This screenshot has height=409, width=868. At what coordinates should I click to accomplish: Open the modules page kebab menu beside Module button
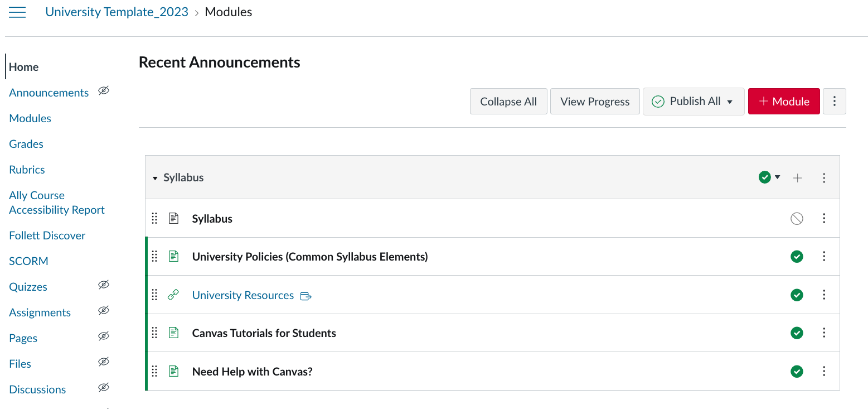pyautogui.click(x=834, y=102)
